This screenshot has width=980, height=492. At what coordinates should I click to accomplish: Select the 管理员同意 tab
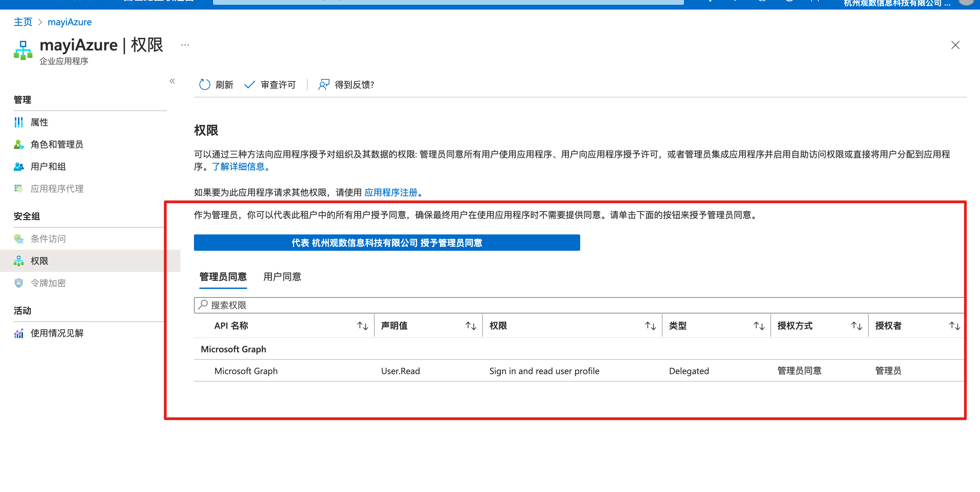(223, 277)
